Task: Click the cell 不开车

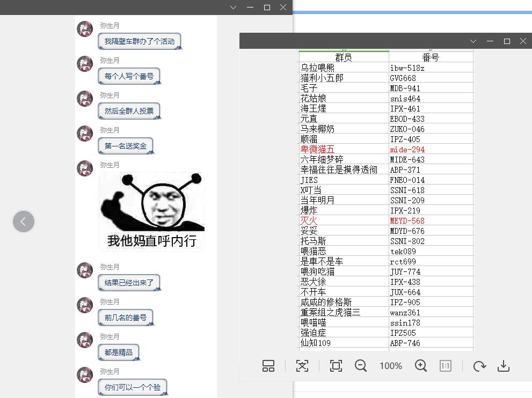Action: tap(344, 292)
